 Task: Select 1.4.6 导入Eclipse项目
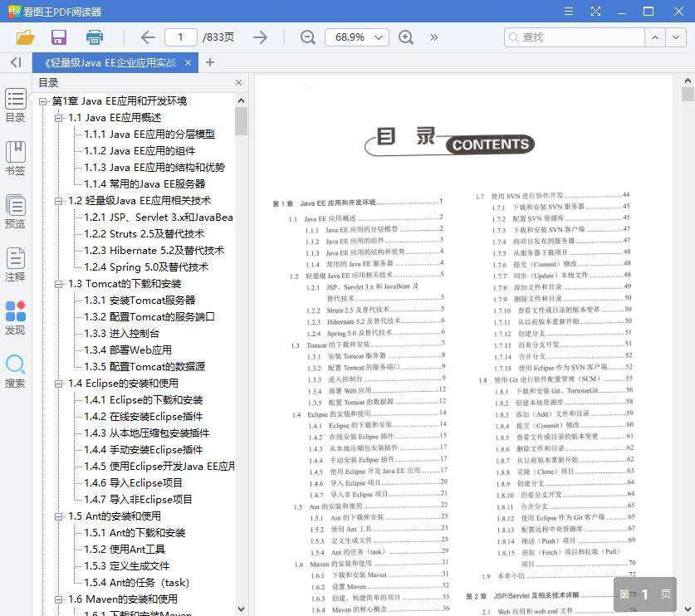(133, 483)
